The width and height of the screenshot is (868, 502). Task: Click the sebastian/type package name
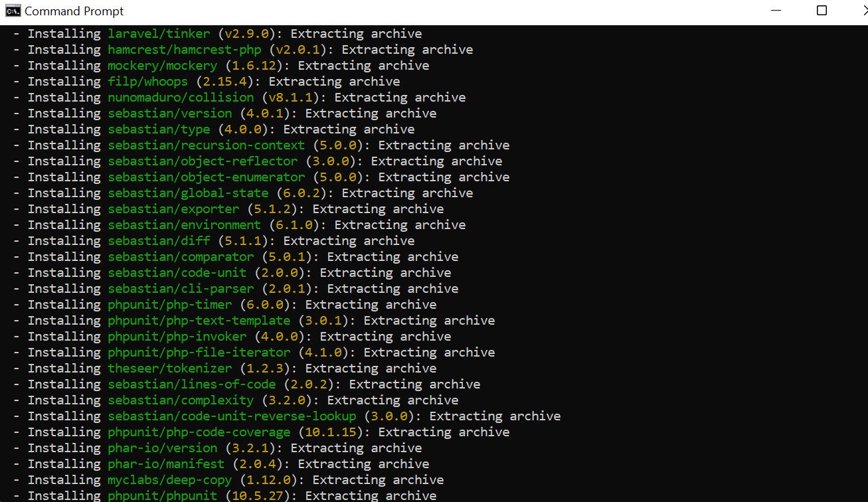pos(159,129)
